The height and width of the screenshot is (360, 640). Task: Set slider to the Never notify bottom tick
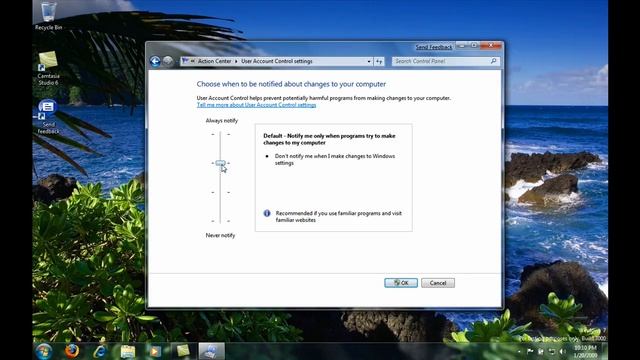220,221
